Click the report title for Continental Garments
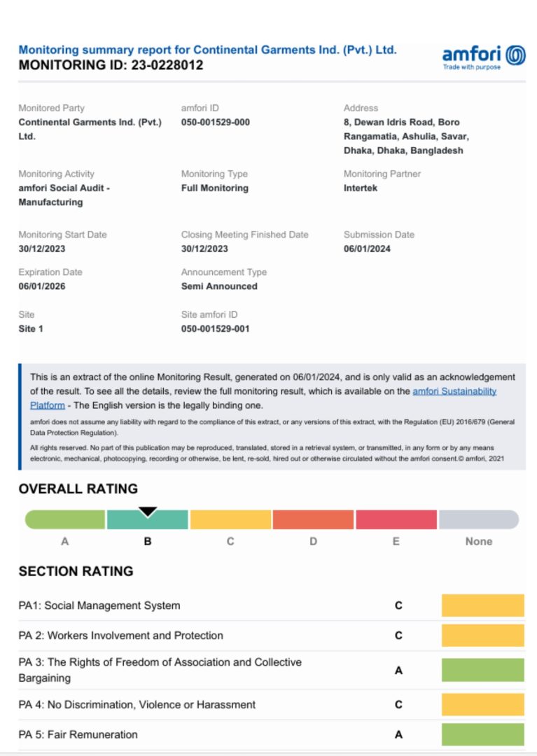Viewport: 537px width, 756px height. tap(207, 50)
